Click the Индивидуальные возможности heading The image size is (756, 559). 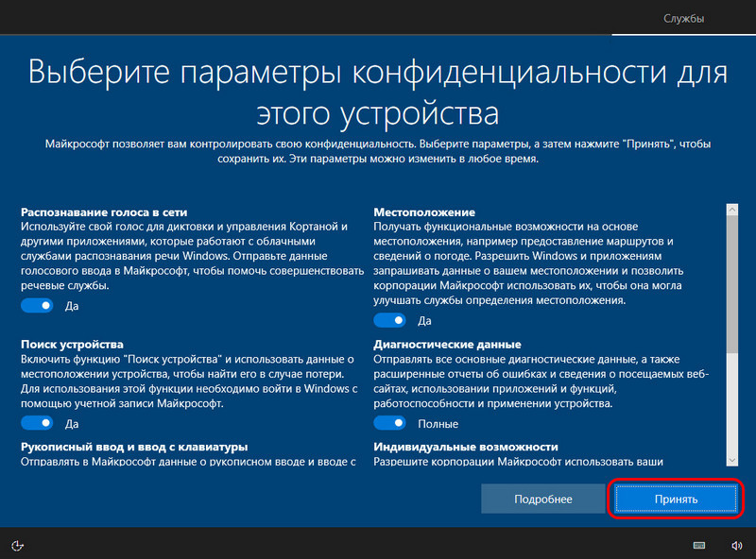click(x=466, y=447)
